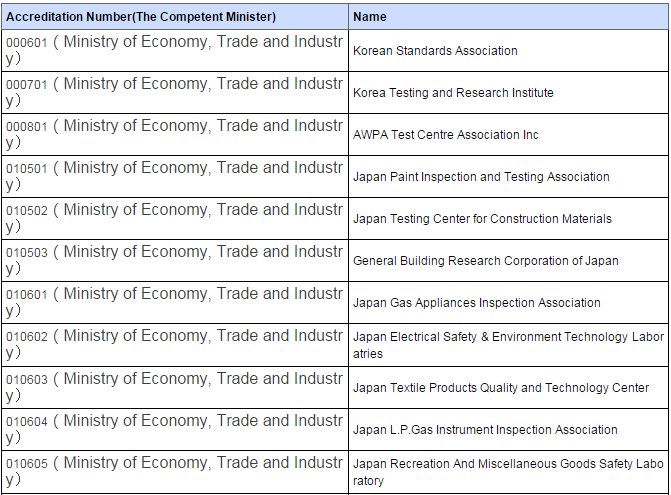The image size is (671, 495).
Task: Click the Accreditation Number column header
Action: click(x=175, y=17)
